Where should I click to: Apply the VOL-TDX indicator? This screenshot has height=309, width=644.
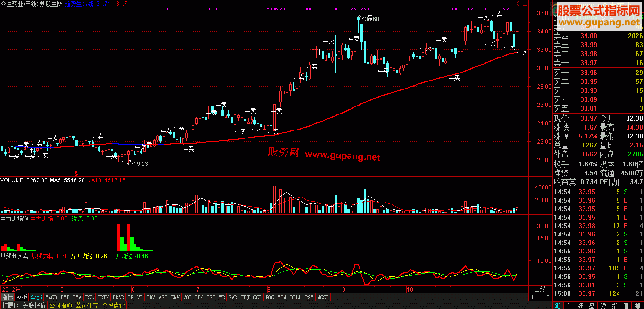click(193, 297)
